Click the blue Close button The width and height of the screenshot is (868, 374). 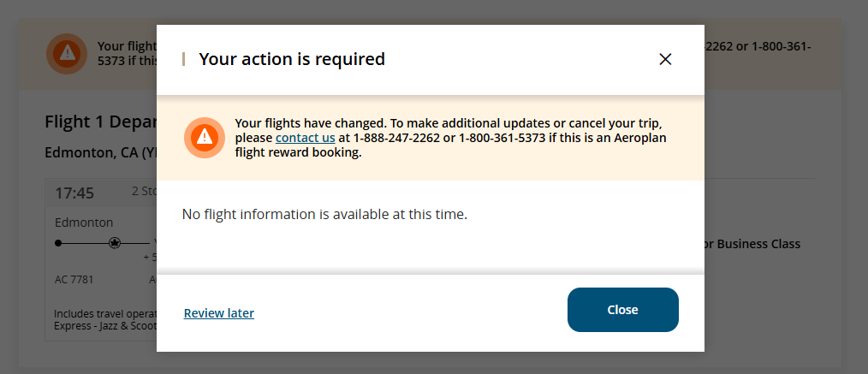(623, 310)
